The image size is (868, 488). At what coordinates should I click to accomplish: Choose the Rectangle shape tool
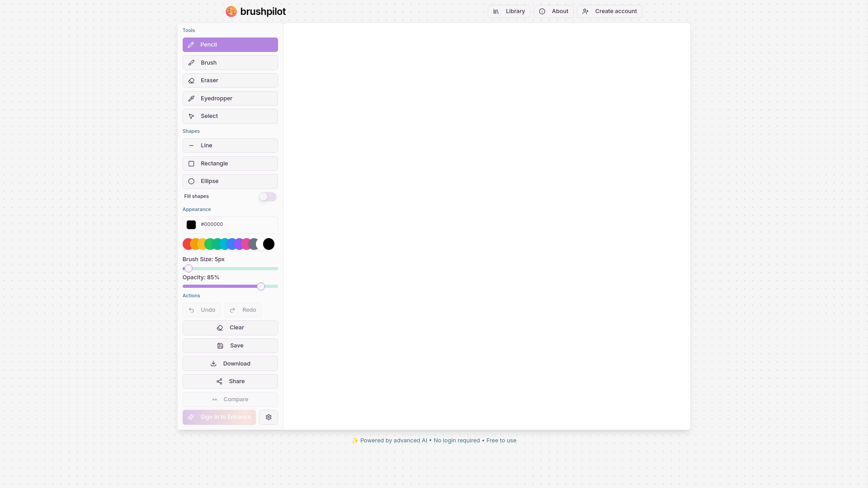230,164
